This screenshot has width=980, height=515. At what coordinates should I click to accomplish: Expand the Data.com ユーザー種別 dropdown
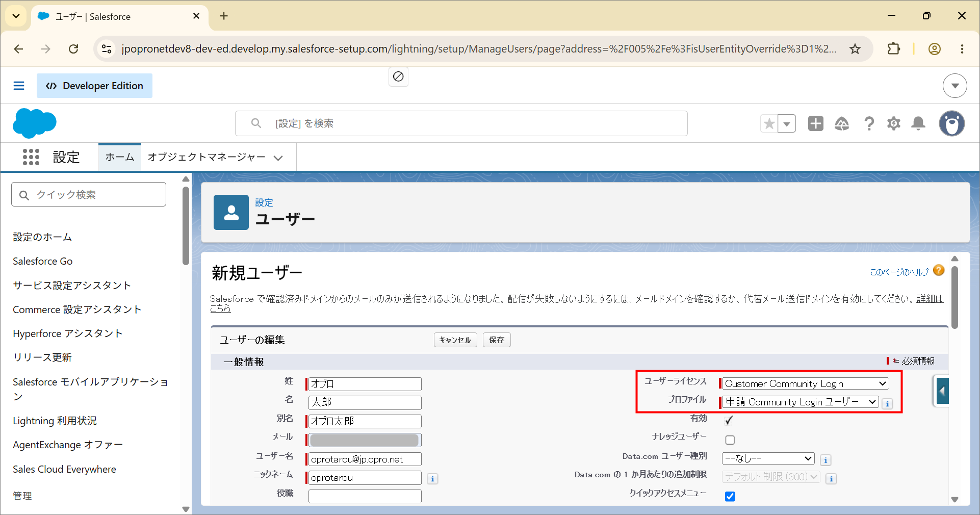(x=768, y=458)
